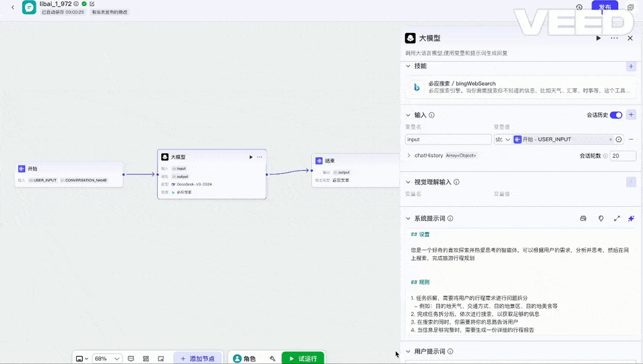This screenshot has width=643, height=364.
Task: Click the 会话轮数 value field showing 20
Action: click(623, 156)
